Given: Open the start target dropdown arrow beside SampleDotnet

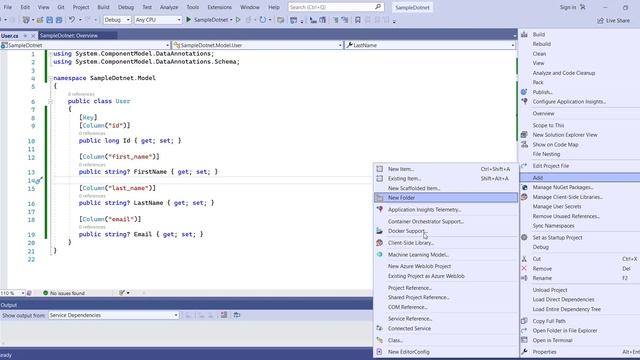Looking at the screenshot, I should click(x=231, y=20).
